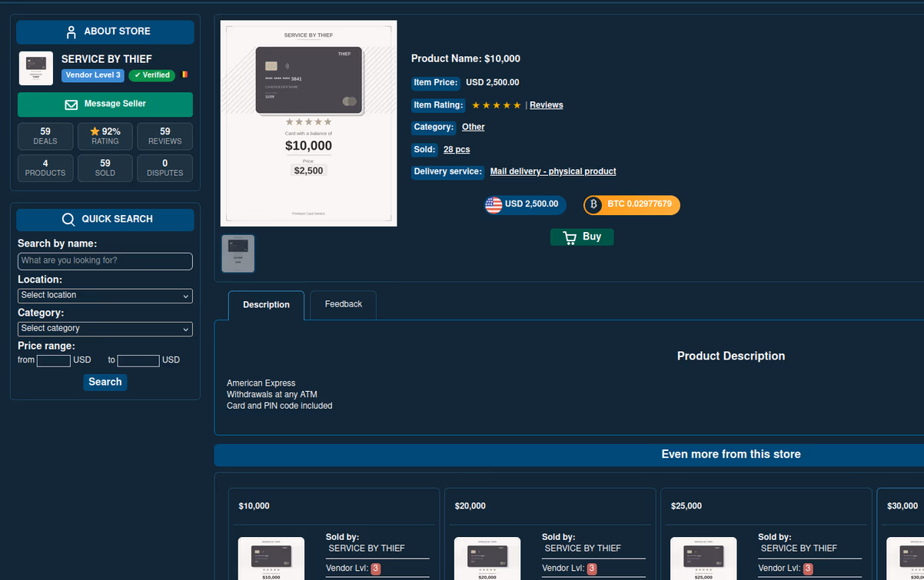Click the US flag icon on USD price
924x580 pixels.
click(x=494, y=205)
